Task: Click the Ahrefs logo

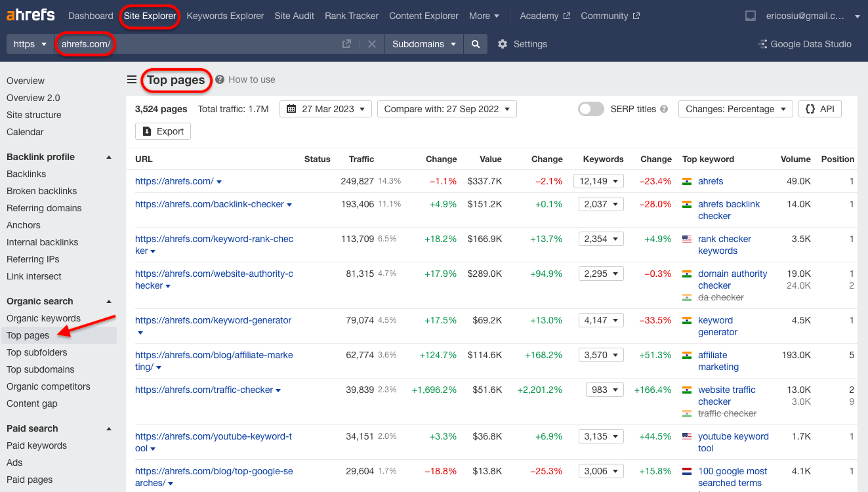Action: [30, 14]
